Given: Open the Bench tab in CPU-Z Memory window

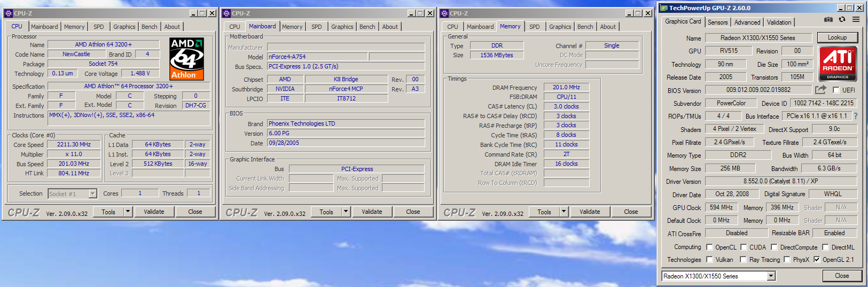Looking at the screenshot, I should [585, 27].
